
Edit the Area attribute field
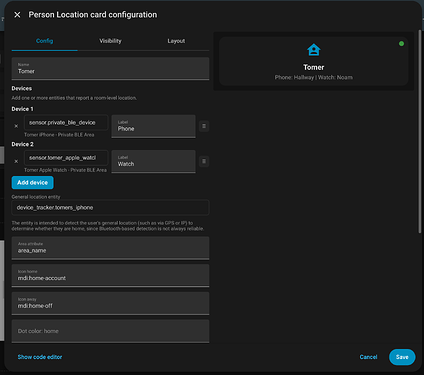click(x=110, y=248)
